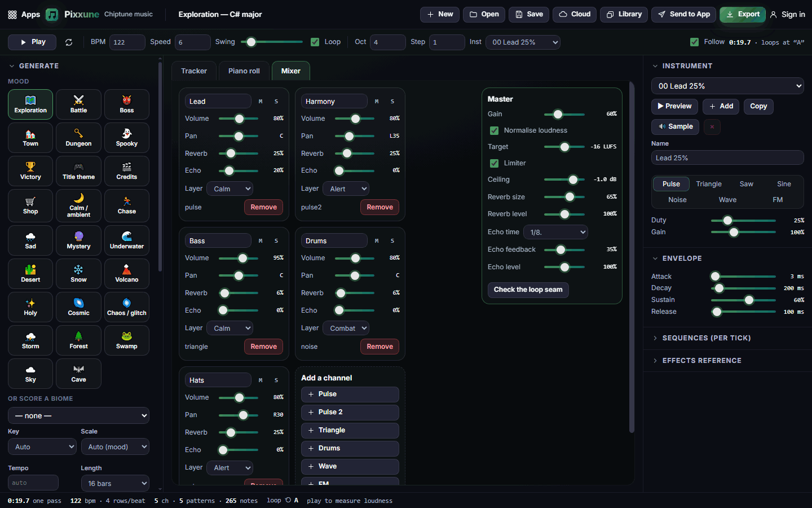Disable the Loop checkbox
Image resolution: width=812 pixels, height=508 pixels.
315,42
